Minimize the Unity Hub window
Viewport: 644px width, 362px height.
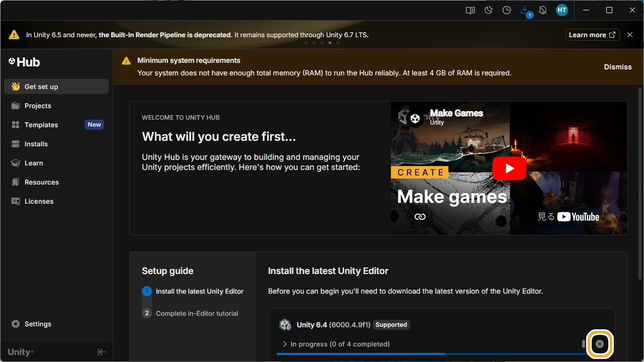[586, 10]
